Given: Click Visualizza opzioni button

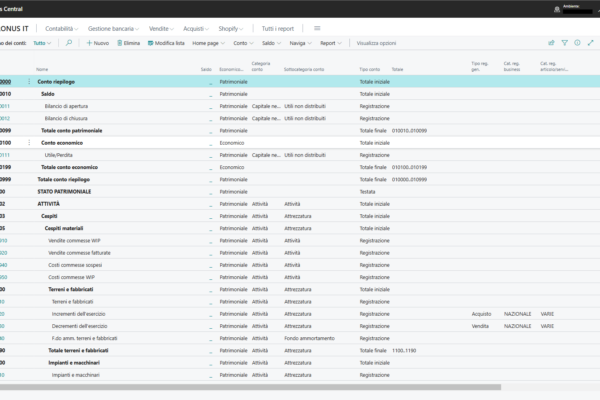Looking at the screenshot, I should coord(376,43).
